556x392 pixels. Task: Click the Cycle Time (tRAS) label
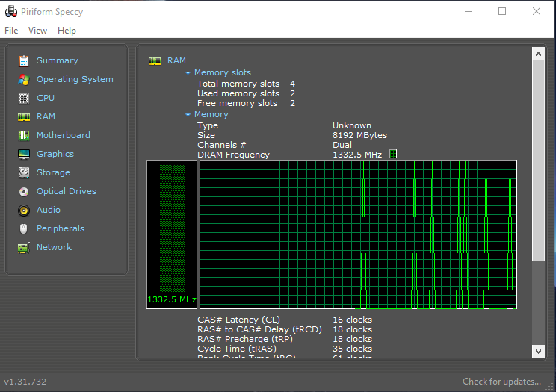point(236,349)
